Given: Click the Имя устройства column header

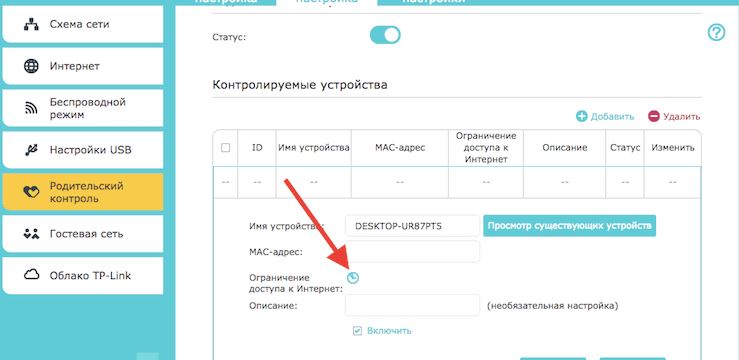Looking at the screenshot, I should click(314, 148).
